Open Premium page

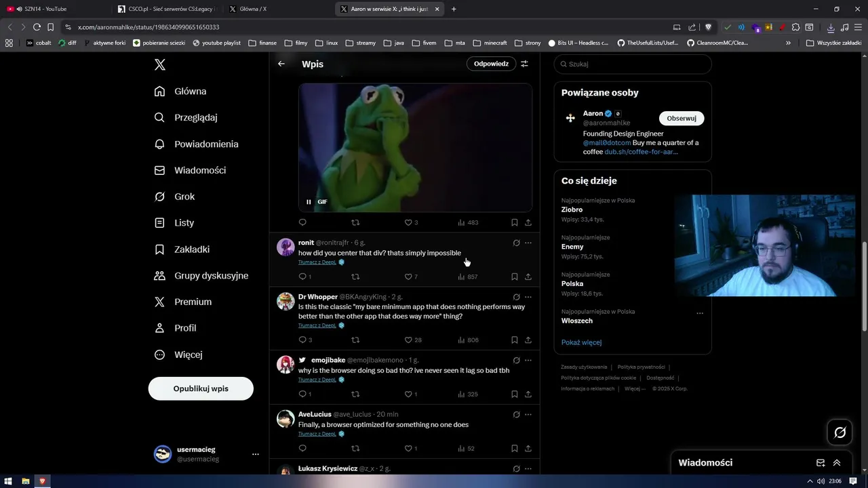[x=183, y=302]
